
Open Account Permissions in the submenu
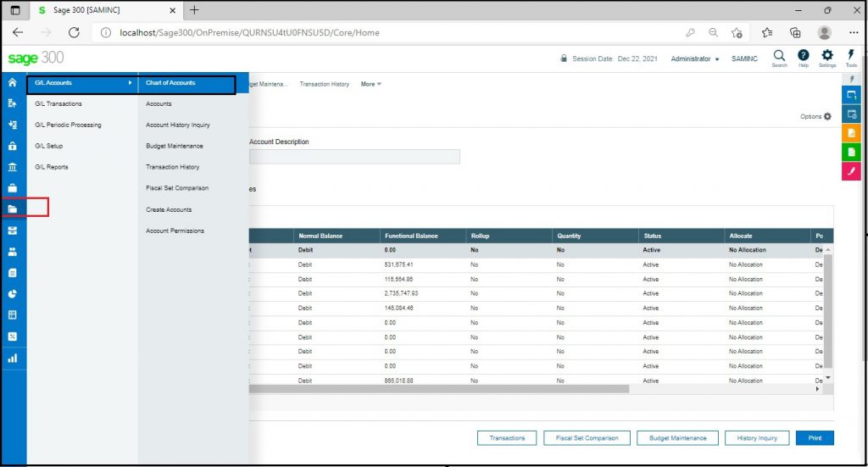175,231
